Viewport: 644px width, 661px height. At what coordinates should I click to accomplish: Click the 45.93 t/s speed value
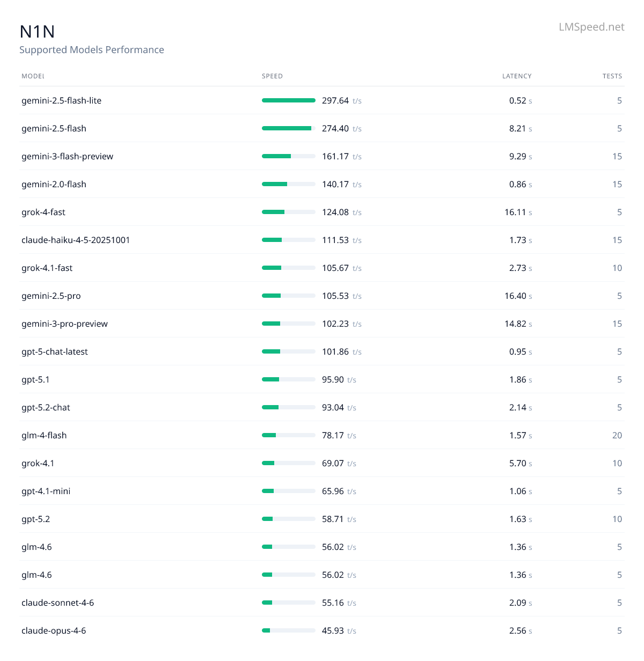(x=339, y=630)
